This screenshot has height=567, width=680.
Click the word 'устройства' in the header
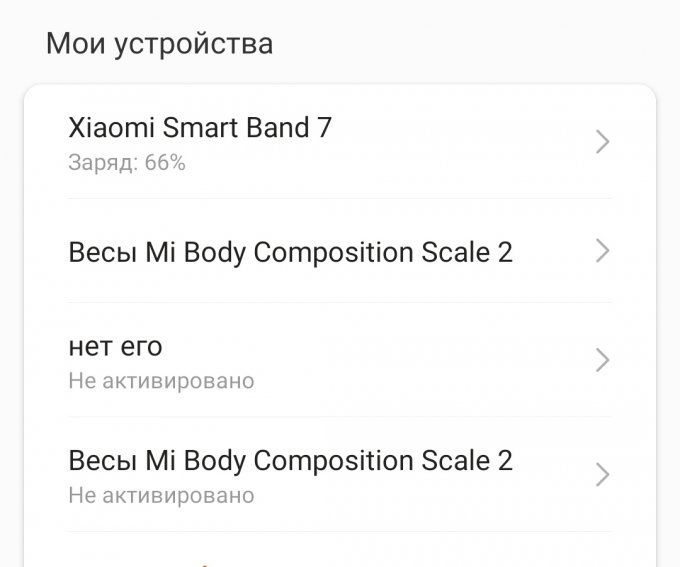pyautogui.click(x=196, y=45)
